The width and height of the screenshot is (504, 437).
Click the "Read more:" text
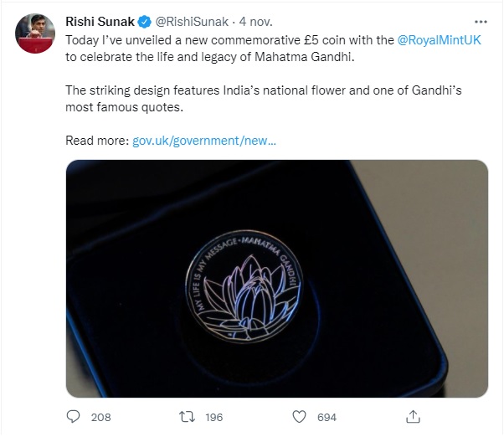tap(97, 141)
